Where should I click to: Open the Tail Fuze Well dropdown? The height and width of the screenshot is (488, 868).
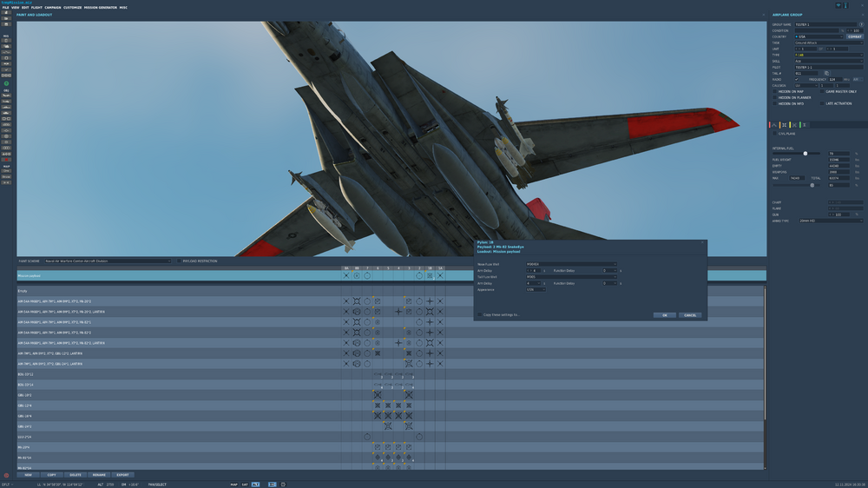[x=571, y=277]
